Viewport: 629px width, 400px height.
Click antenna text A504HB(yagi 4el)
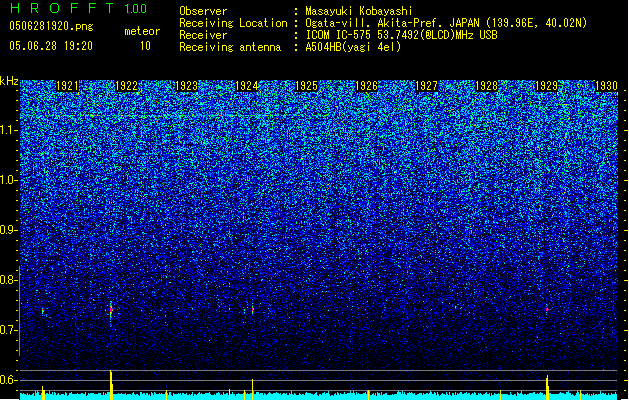[x=353, y=47]
